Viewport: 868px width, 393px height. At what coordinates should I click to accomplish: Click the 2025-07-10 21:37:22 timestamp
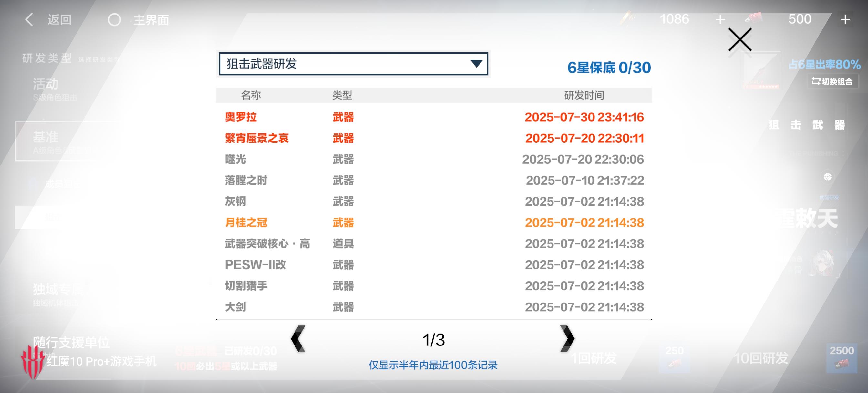pos(585,180)
